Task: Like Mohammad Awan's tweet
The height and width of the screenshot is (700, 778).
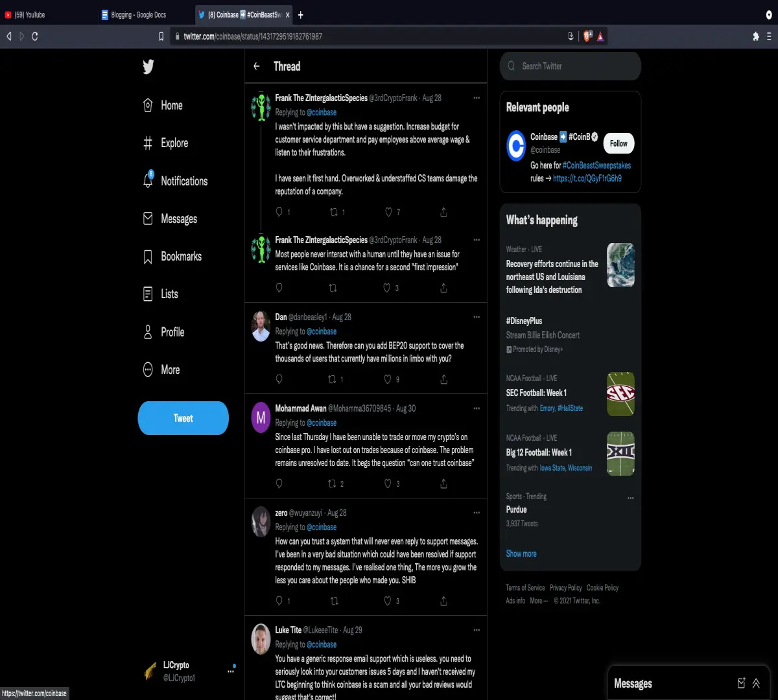Action: click(388, 484)
